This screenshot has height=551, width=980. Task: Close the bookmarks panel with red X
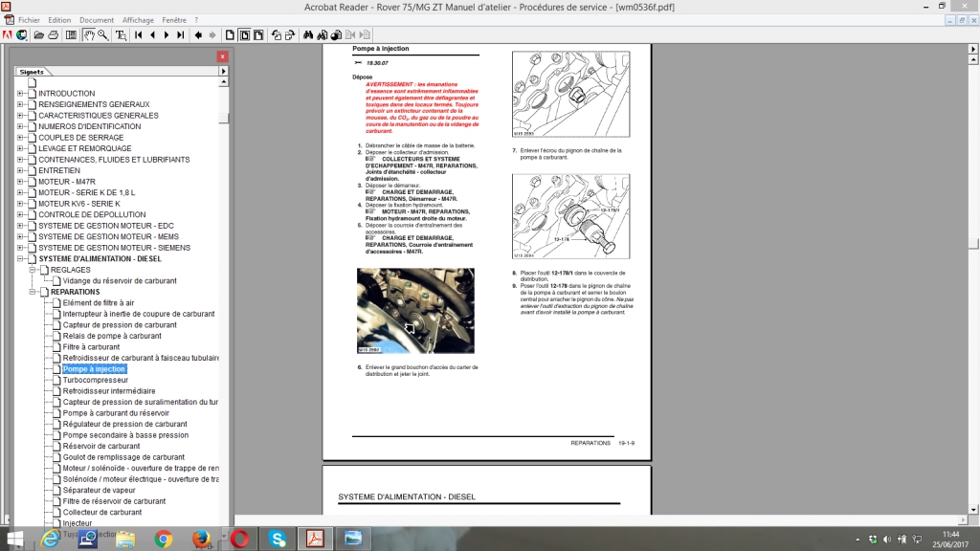222,56
